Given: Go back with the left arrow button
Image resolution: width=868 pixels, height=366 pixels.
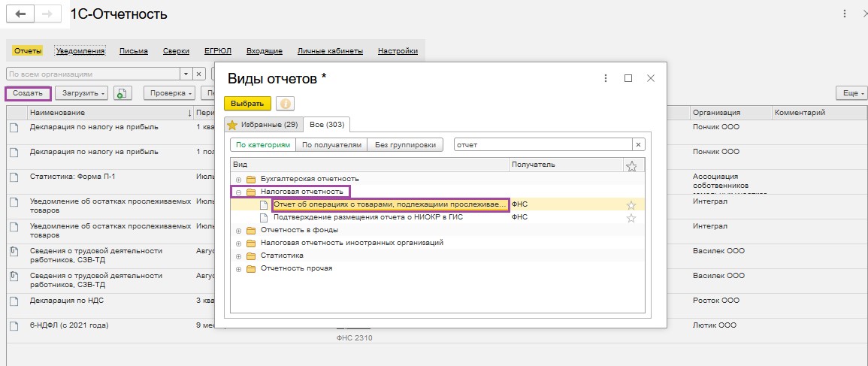Looking at the screenshot, I should point(20,14).
